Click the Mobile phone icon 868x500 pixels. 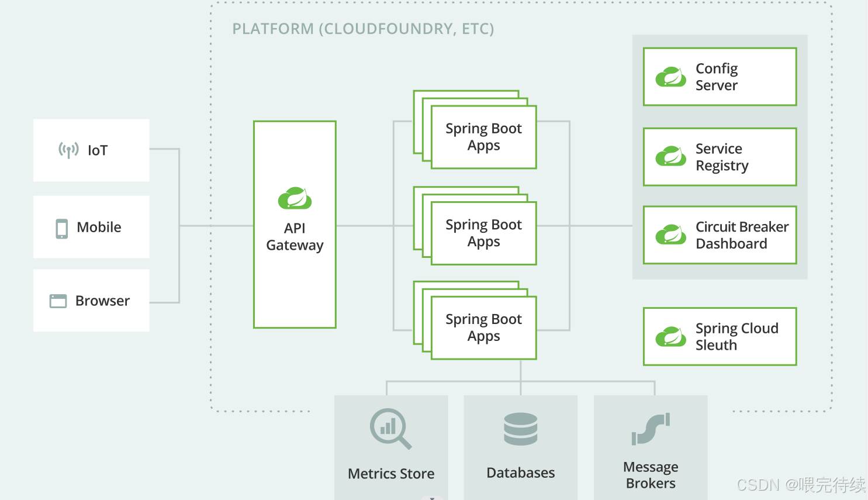[x=61, y=228]
